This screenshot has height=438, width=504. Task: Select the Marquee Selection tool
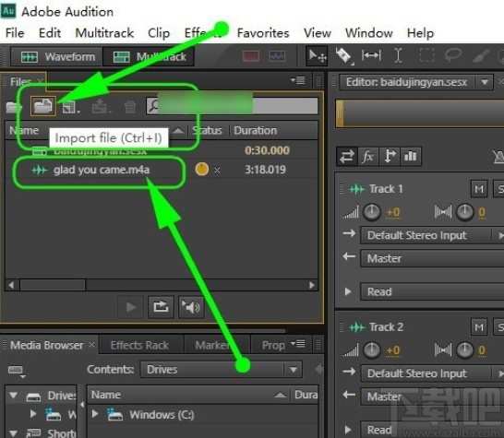point(426,55)
